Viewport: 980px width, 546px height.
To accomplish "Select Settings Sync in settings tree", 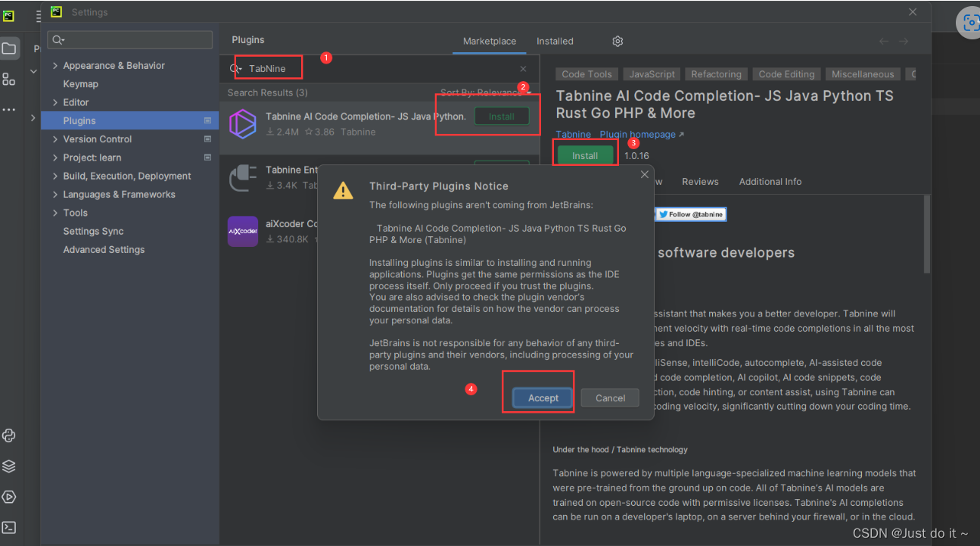I will click(x=93, y=231).
